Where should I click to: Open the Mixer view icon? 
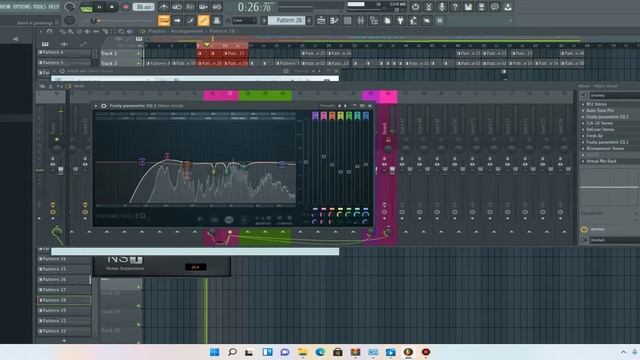coord(361,20)
